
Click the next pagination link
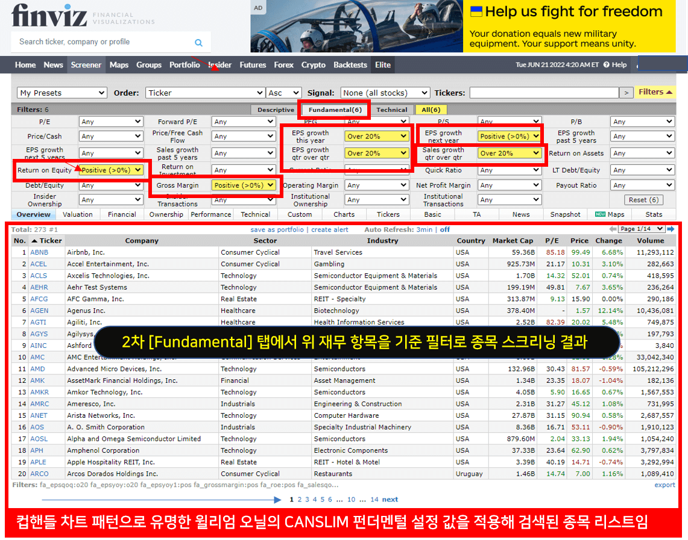point(390,499)
